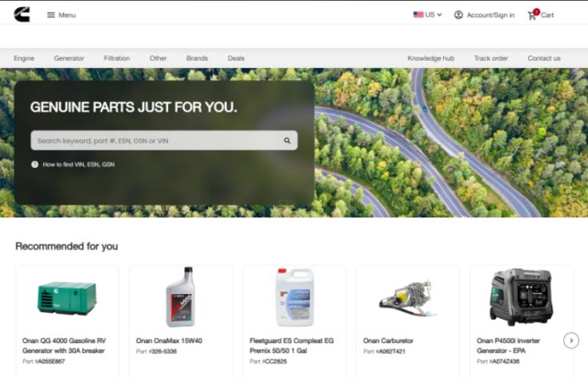The image size is (588, 378).
Task: Open the Other category menu
Action: tap(158, 58)
